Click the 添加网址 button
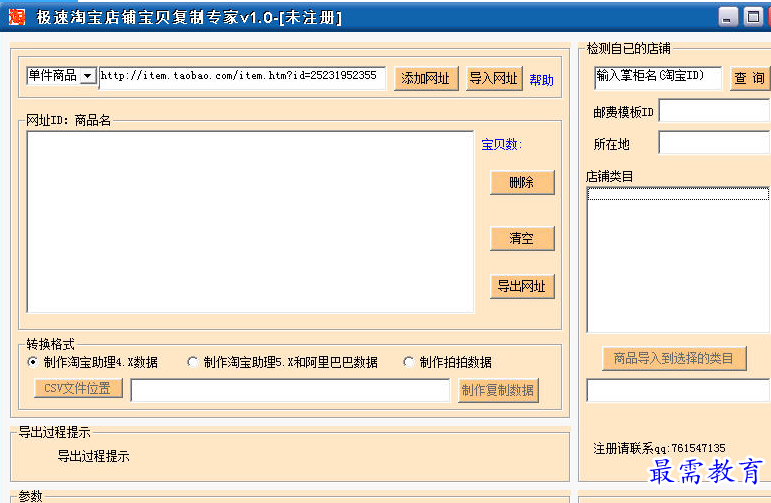Screen dimensions: 771x503 click(x=426, y=78)
